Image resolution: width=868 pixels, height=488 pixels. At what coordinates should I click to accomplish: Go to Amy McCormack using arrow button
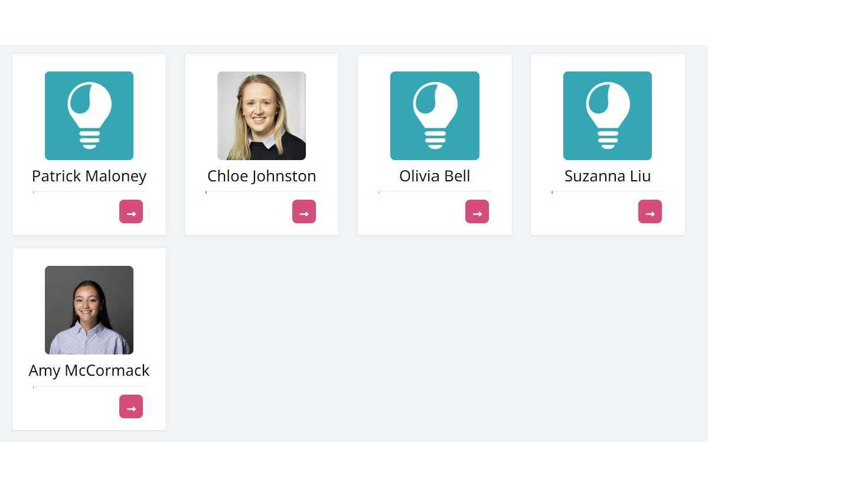[131, 406]
